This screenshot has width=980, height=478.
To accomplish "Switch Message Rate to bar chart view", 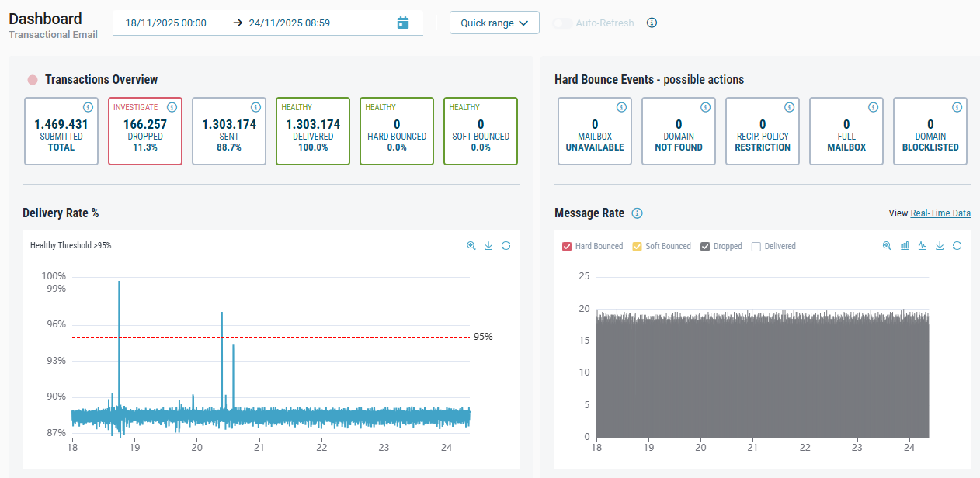I will click(905, 246).
